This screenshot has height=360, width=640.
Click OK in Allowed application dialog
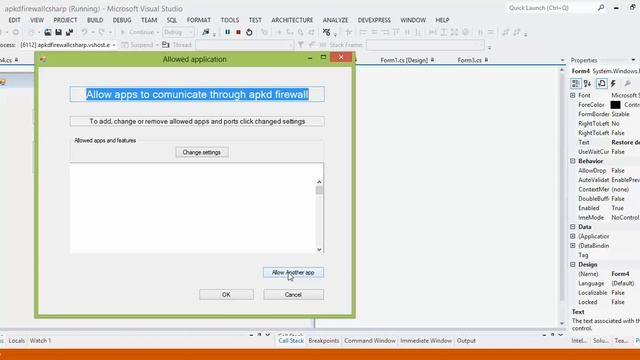tap(226, 294)
